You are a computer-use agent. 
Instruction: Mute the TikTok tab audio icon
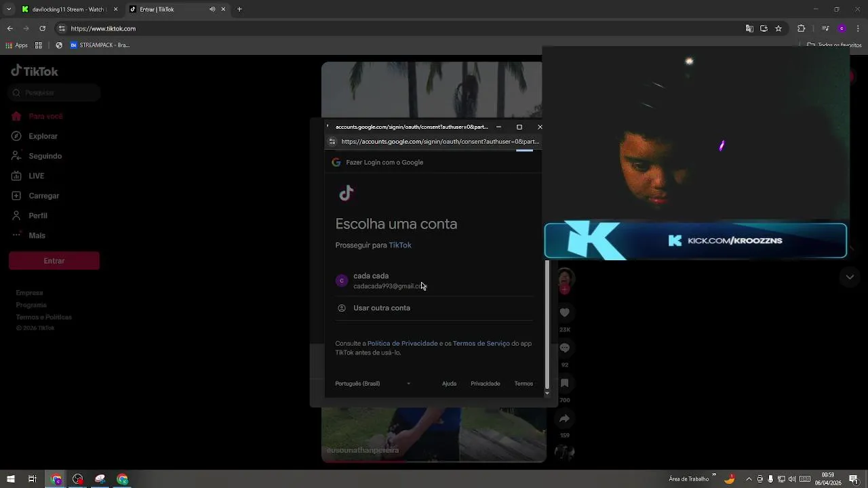pos(212,9)
